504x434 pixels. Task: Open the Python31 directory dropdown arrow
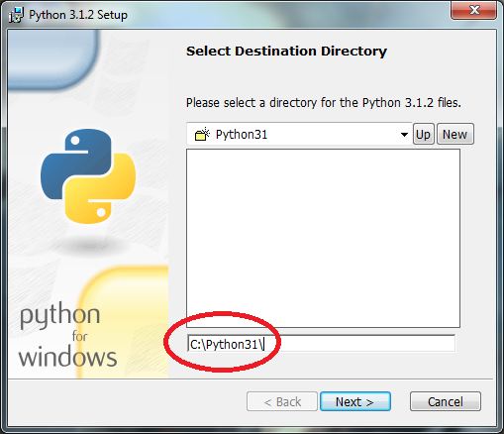click(x=404, y=135)
